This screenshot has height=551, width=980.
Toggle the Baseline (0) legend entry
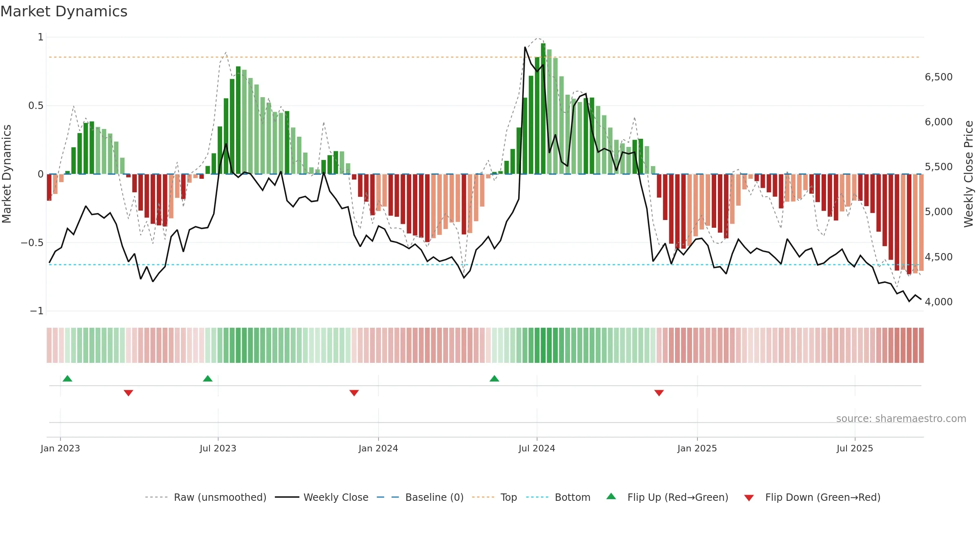pyautogui.click(x=420, y=497)
